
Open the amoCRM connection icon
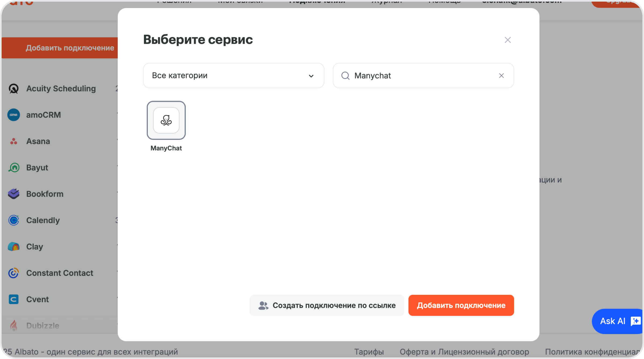14,115
